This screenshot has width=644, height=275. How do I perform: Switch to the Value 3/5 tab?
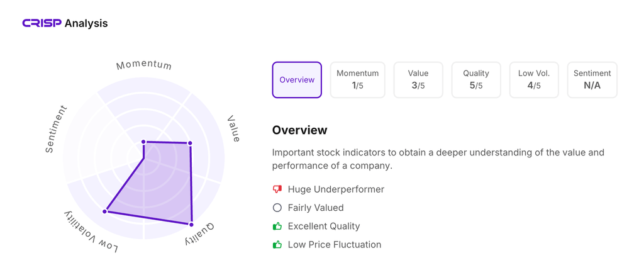pos(418,80)
